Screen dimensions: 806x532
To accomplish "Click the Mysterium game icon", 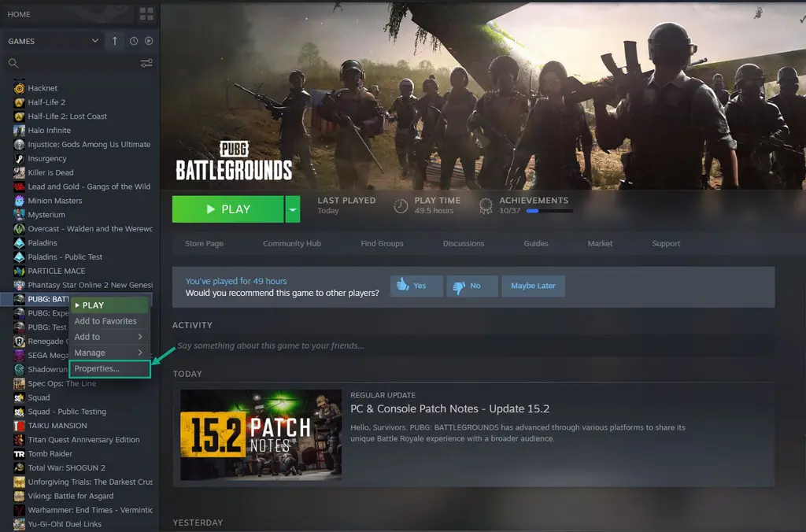I will click(x=19, y=214).
